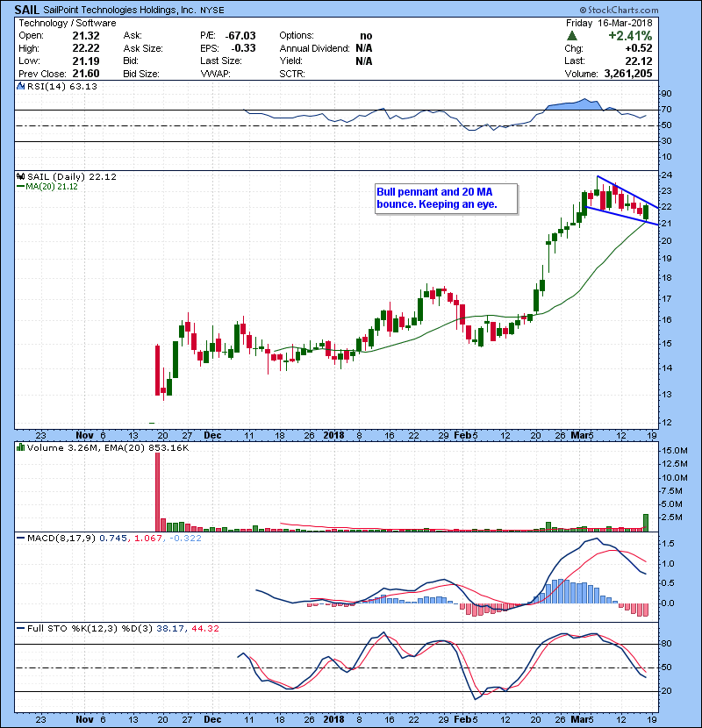Click the Bid Size label
The height and width of the screenshot is (728, 702).
point(141,74)
